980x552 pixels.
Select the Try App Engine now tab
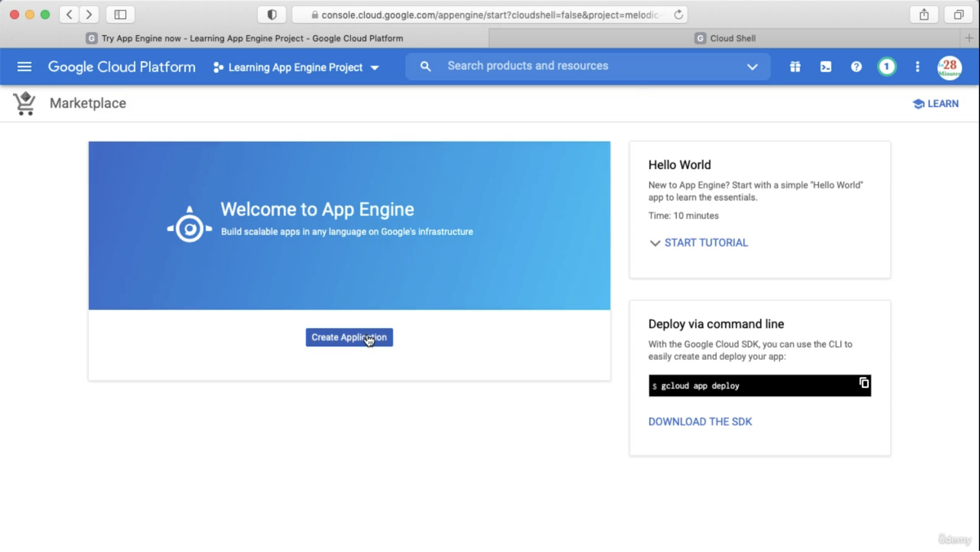[245, 38]
